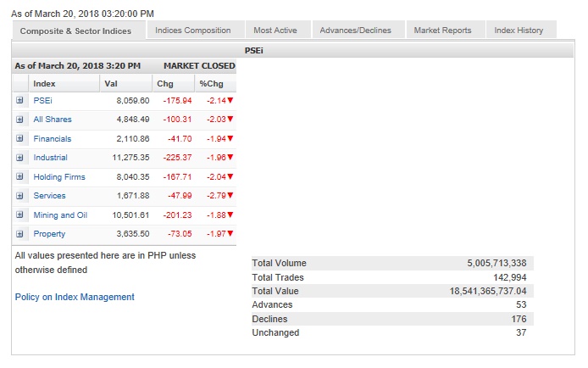Click the Holding Firms index link
588x368 pixels.
59,177
